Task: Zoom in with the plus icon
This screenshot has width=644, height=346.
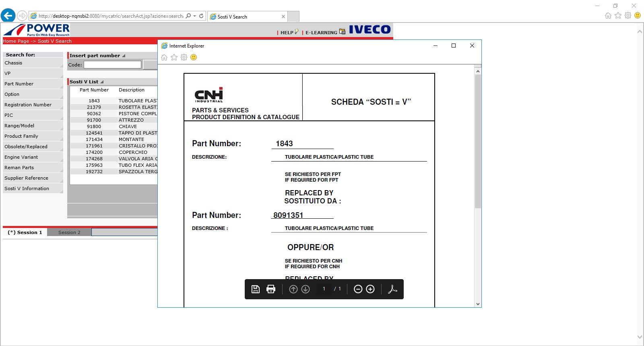Action: [x=370, y=289]
